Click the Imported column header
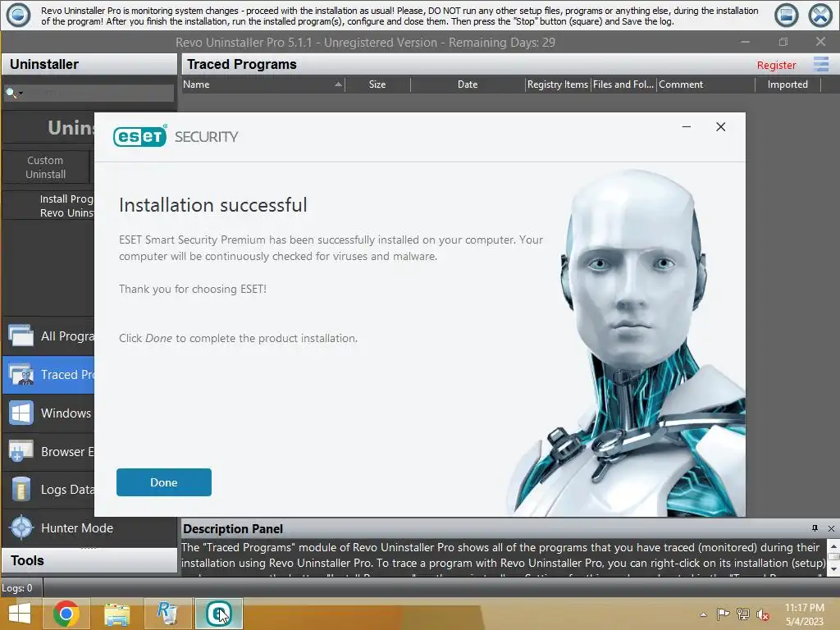The image size is (840, 630). tap(787, 84)
